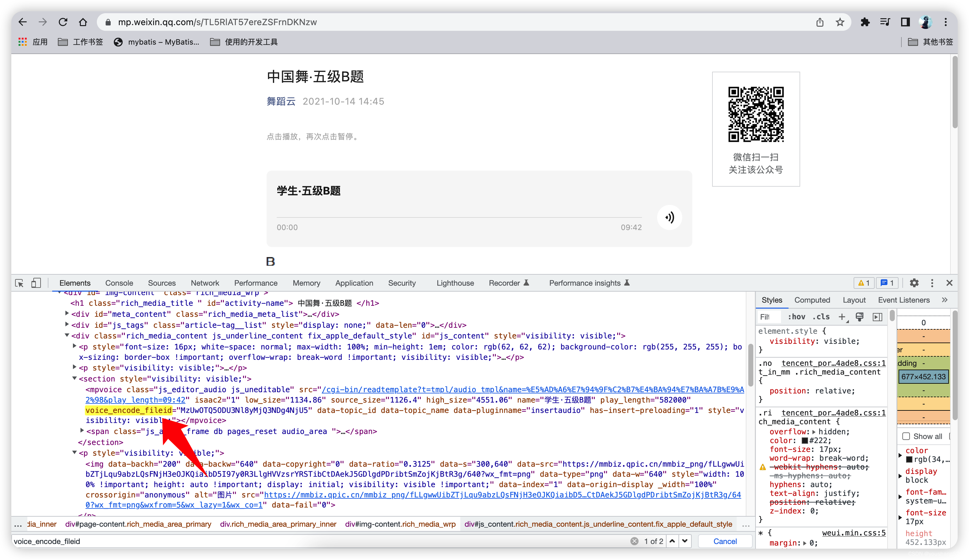Screen dimensions: 969x560
Task: Enable the Show all checkbox
Action: coord(906,436)
